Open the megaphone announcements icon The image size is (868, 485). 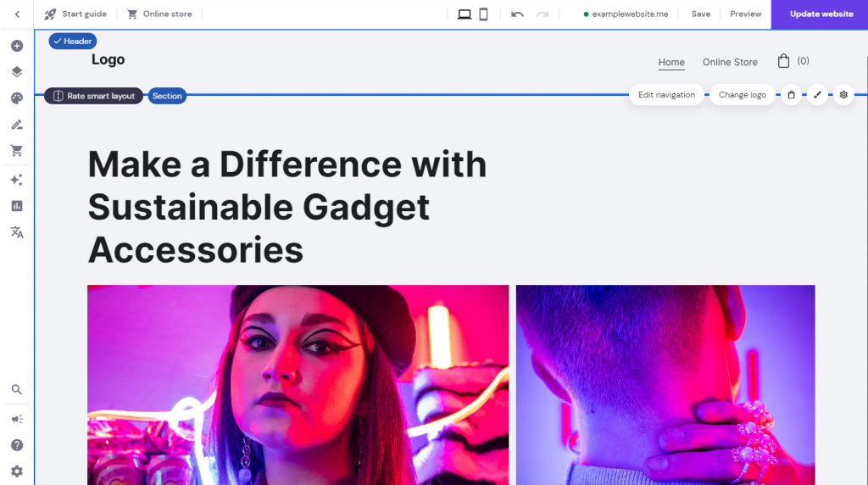click(17, 419)
